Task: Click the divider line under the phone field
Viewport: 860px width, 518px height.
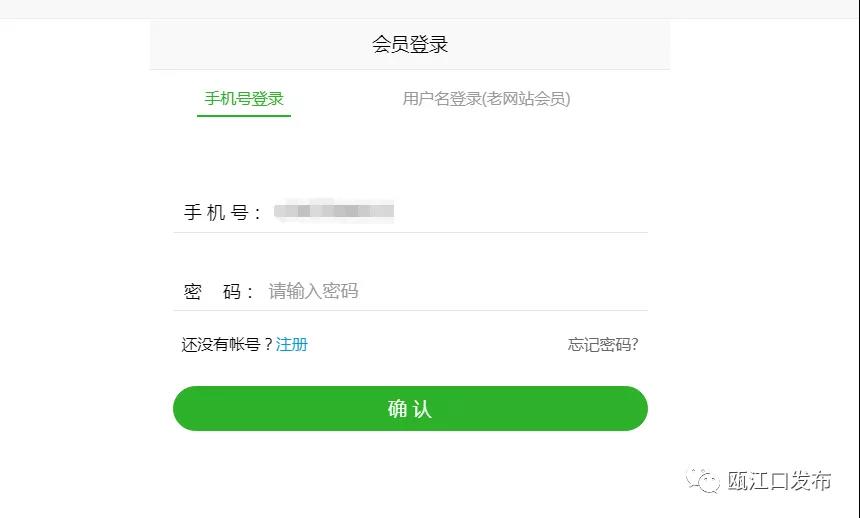Action: [410, 232]
